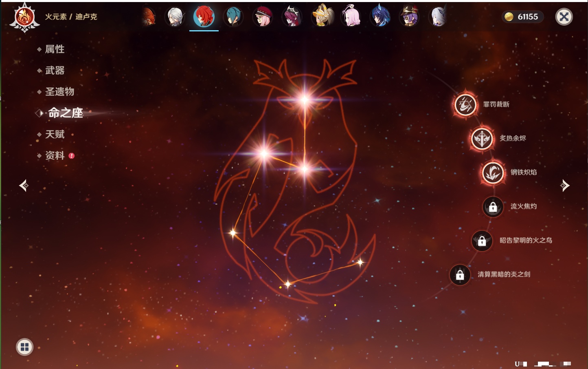Select the 命之座 constellation tab

pyautogui.click(x=65, y=113)
